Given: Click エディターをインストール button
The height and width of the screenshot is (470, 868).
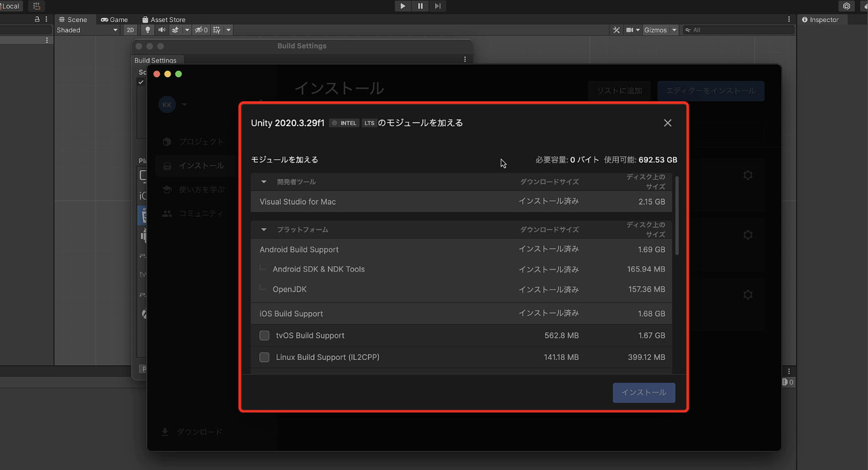Looking at the screenshot, I should point(711,91).
